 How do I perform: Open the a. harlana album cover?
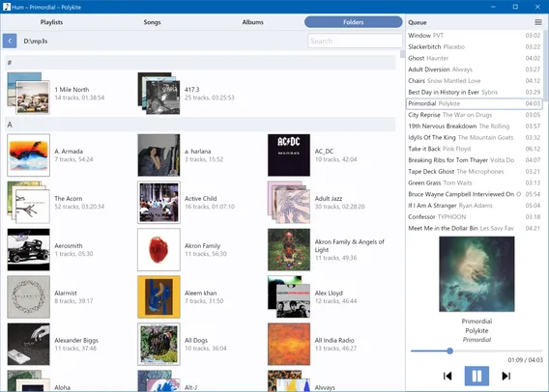tap(159, 154)
